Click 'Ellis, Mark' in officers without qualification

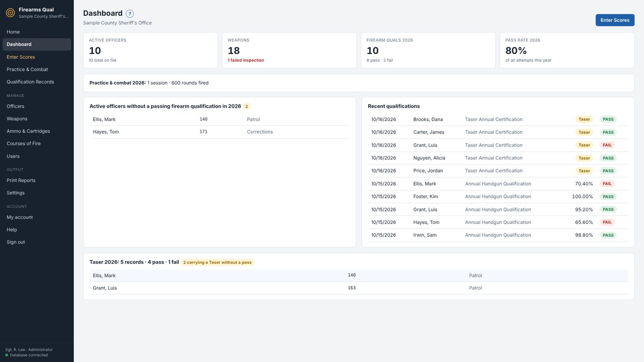click(x=104, y=119)
